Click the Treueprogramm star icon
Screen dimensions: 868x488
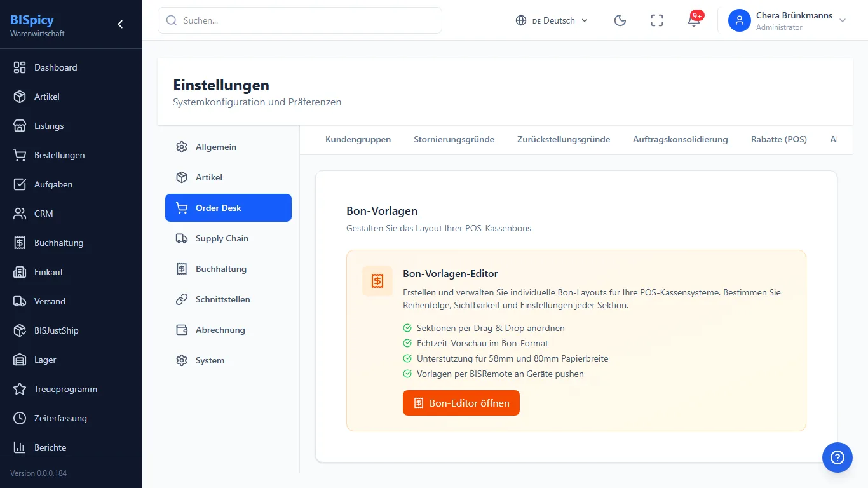tap(20, 389)
